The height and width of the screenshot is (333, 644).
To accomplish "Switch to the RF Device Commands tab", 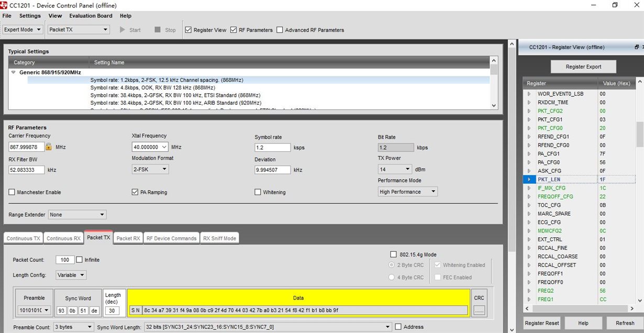I will click(172, 238).
